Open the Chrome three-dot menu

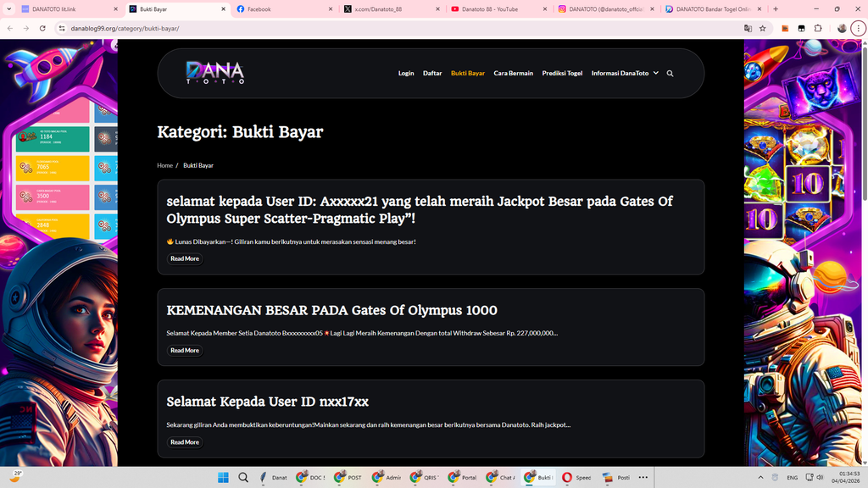click(x=859, y=28)
